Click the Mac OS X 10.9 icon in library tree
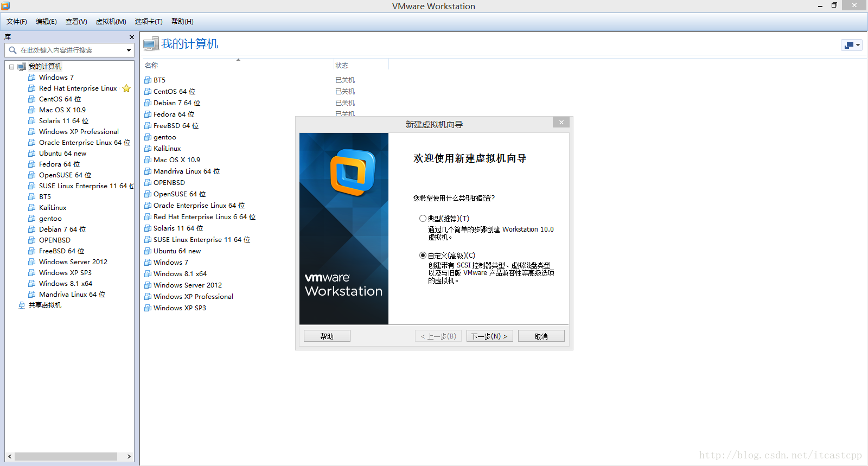The image size is (868, 466). 32,110
